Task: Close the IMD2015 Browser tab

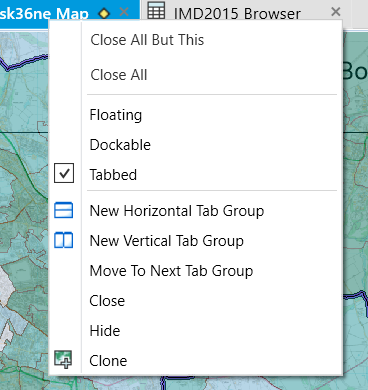Action: point(336,12)
